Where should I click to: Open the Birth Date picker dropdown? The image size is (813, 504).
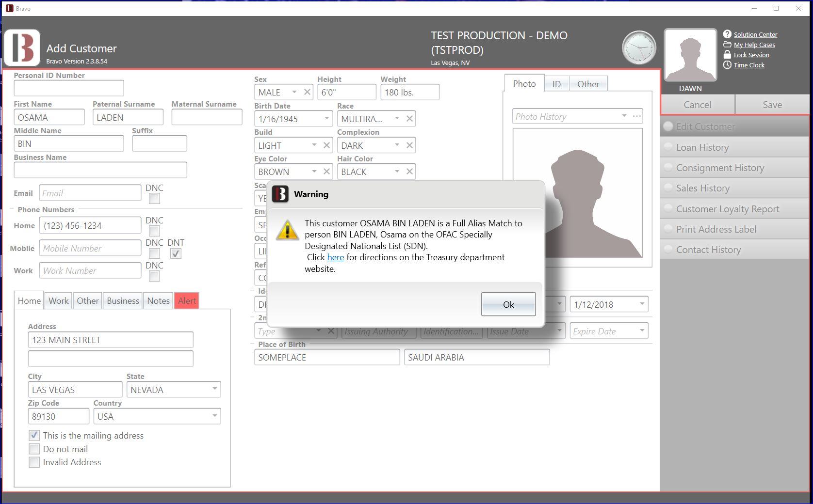[x=326, y=119]
